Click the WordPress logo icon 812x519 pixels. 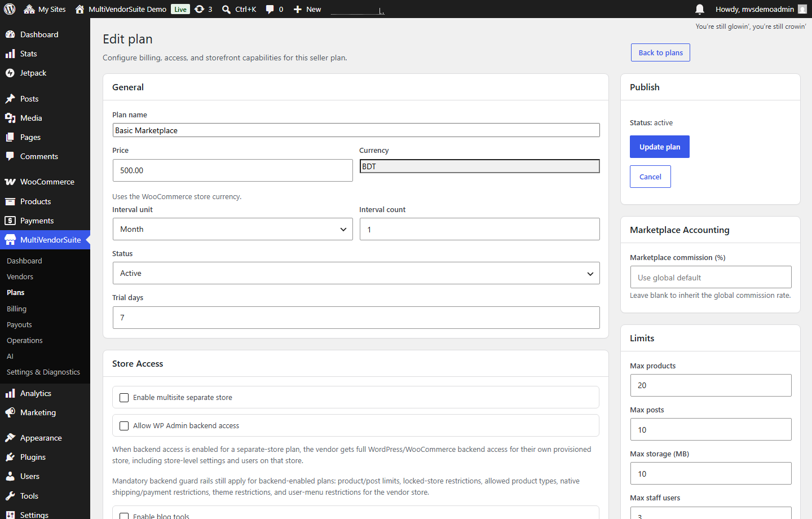click(x=10, y=9)
